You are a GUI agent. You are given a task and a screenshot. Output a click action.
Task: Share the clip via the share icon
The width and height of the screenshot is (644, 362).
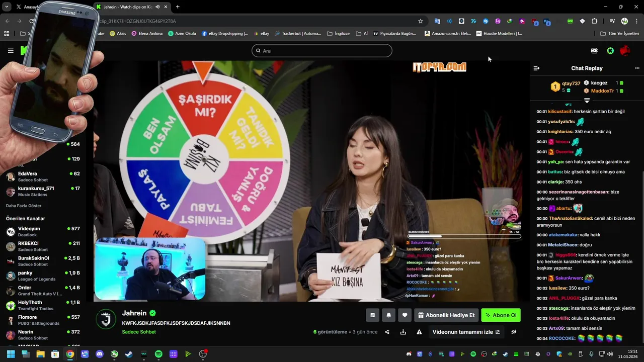(387, 332)
